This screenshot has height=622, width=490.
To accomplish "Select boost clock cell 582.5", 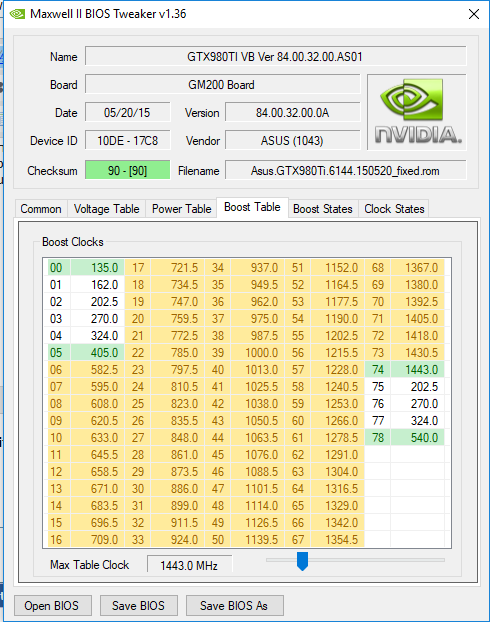I will point(98,370).
